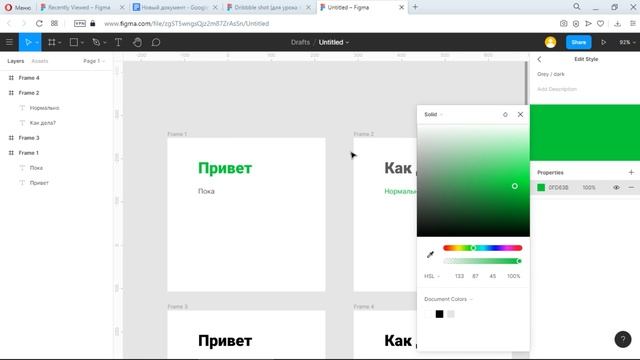Click the Present play icon
This screenshot has height=360, width=640.
pyautogui.click(x=603, y=42)
